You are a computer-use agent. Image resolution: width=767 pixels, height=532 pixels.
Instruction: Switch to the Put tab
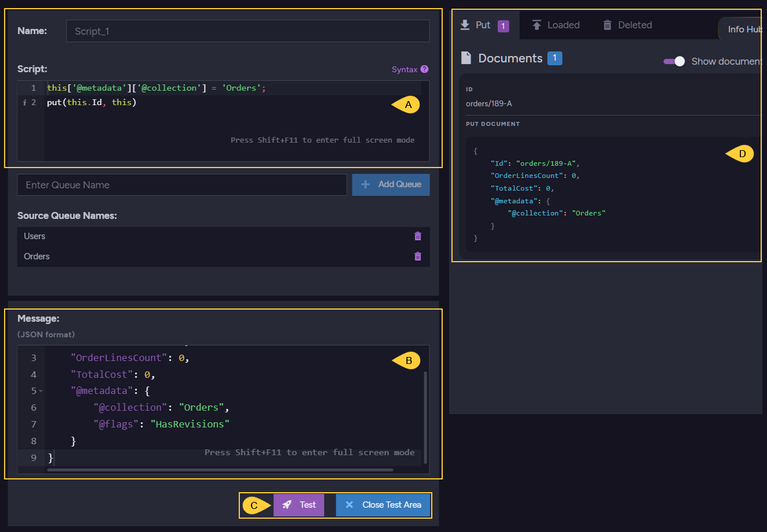click(x=485, y=25)
